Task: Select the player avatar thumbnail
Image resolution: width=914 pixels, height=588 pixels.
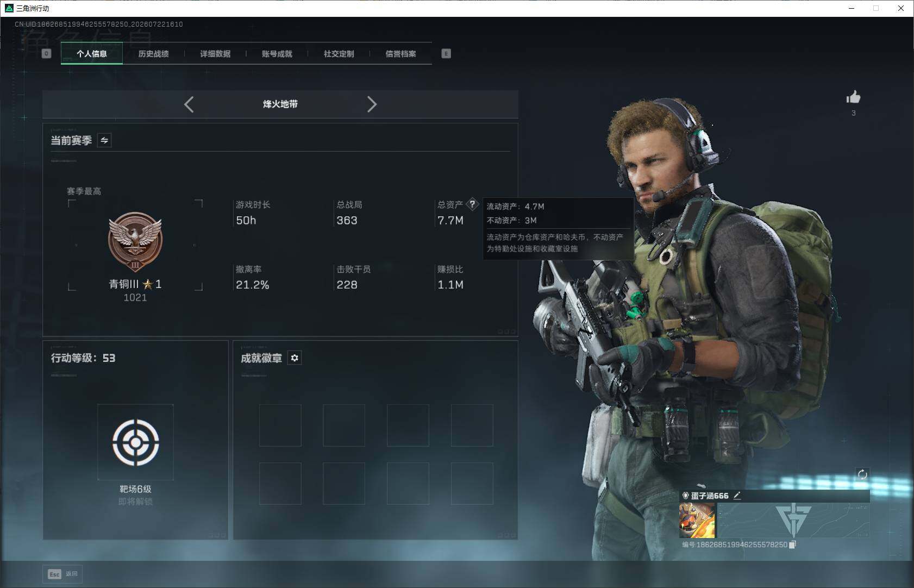Action: (x=697, y=521)
